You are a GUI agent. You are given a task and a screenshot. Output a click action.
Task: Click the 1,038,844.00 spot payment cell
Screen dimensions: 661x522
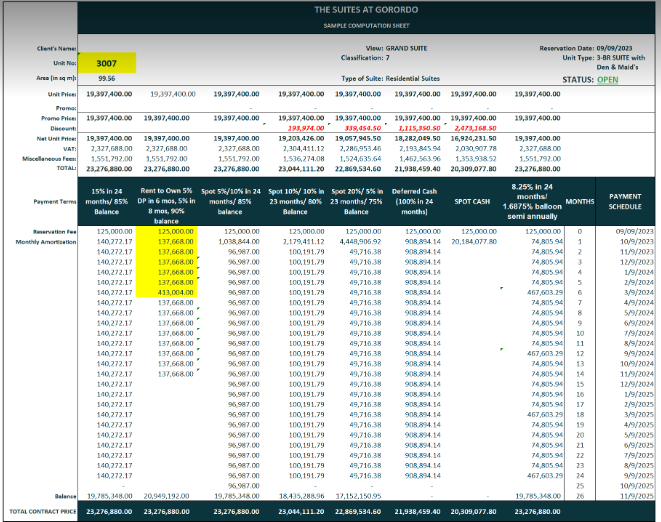pos(231,241)
